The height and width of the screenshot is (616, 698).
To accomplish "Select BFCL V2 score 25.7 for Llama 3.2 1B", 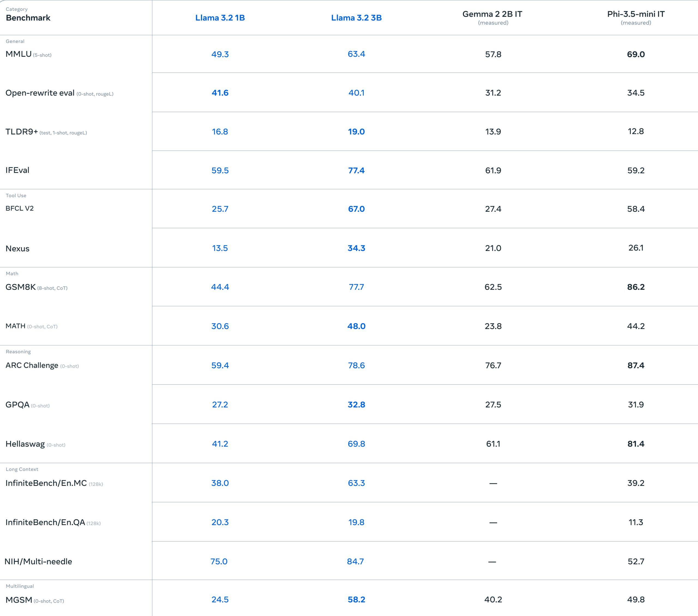I will tap(220, 209).
